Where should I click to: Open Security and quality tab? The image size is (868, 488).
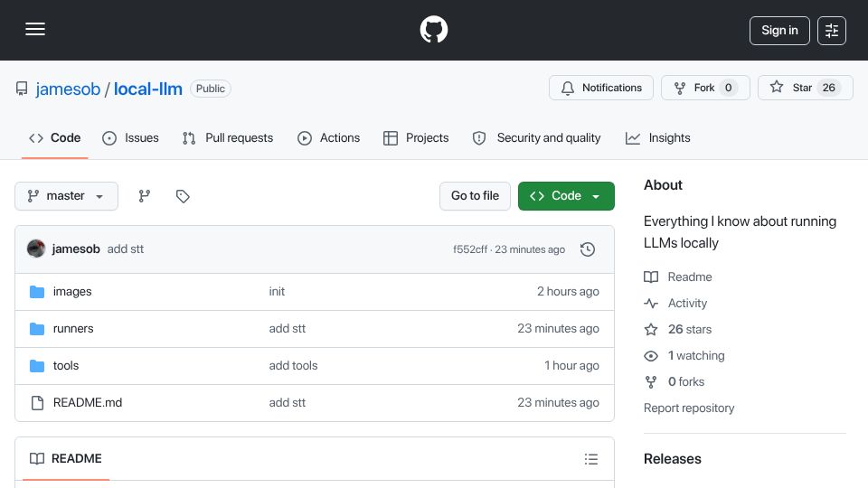pyautogui.click(x=536, y=137)
